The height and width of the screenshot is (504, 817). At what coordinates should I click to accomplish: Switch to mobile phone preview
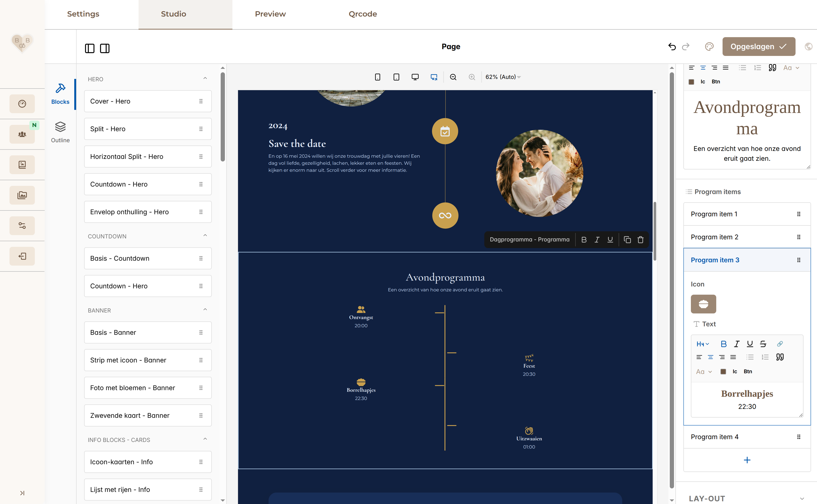[377, 77]
